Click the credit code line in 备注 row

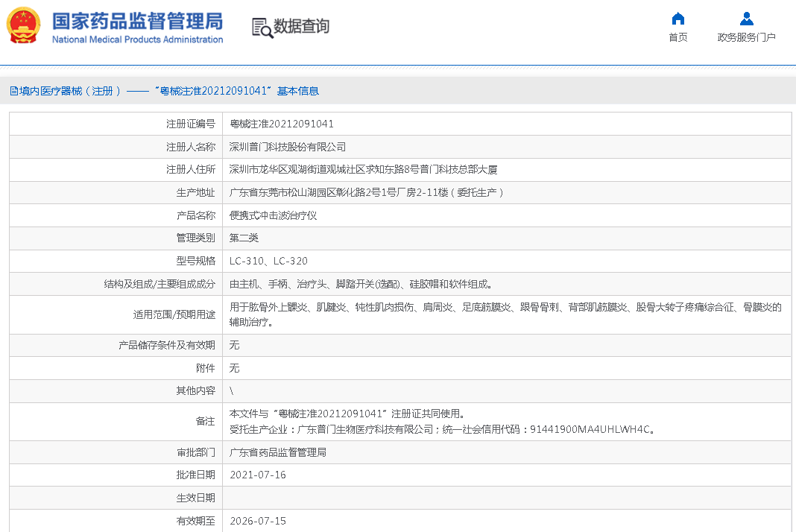tap(442, 429)
